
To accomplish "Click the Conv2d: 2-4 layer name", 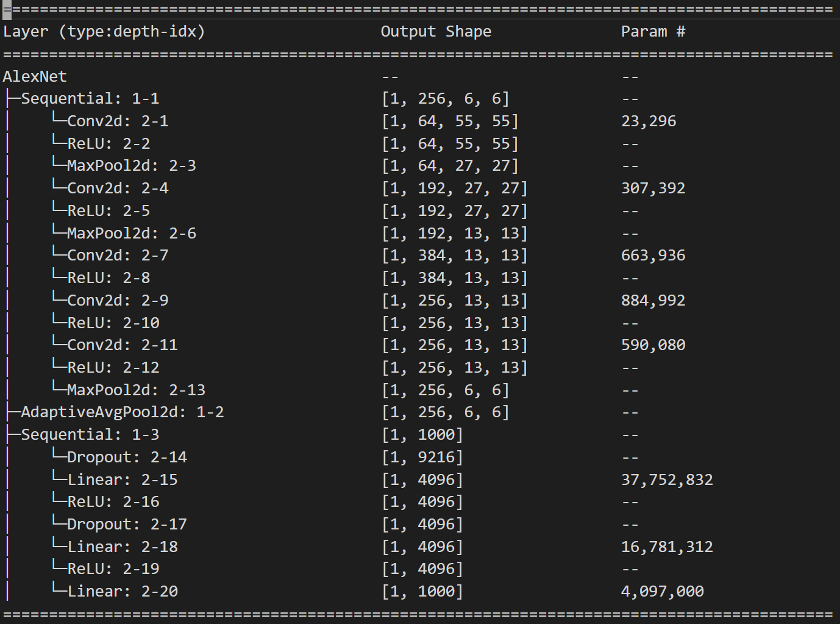I will (117, 188).
